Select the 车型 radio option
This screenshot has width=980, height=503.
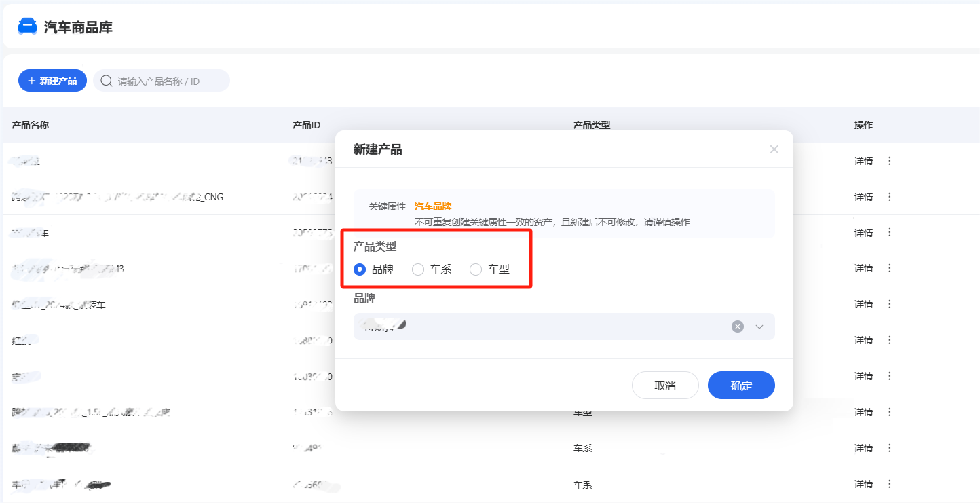[x=489, y=269]
